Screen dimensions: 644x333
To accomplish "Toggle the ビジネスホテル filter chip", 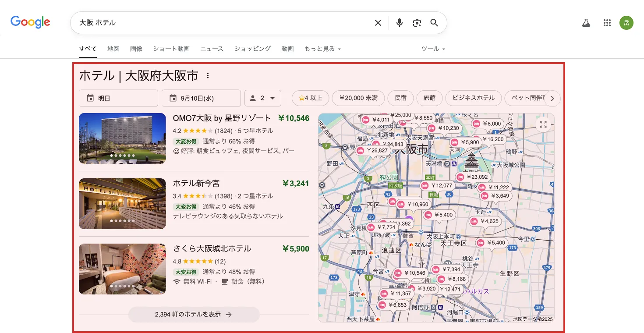I will pyautogui.click(x=473, y=98).
